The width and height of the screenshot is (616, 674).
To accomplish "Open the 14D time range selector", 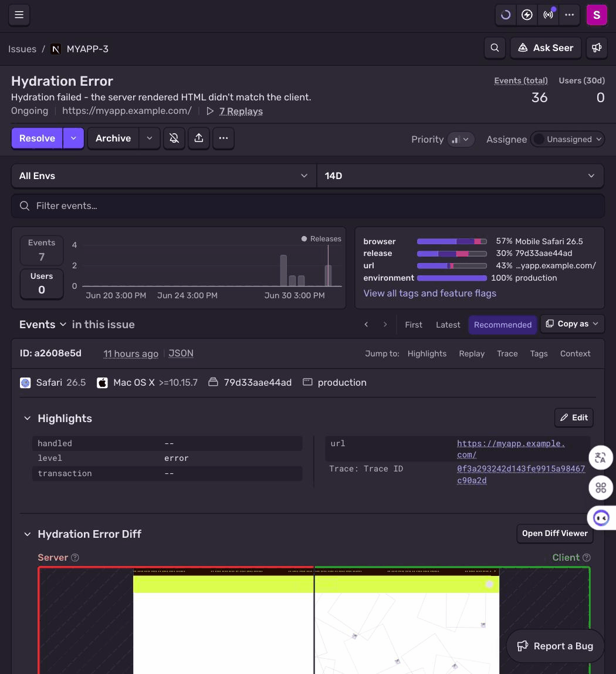I will coord(460,176).
